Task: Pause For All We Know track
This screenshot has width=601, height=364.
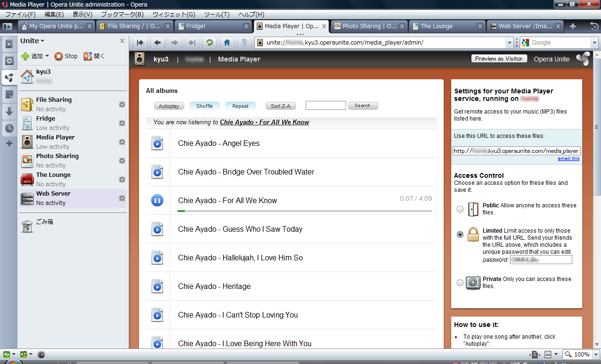Action: point(157,200)
